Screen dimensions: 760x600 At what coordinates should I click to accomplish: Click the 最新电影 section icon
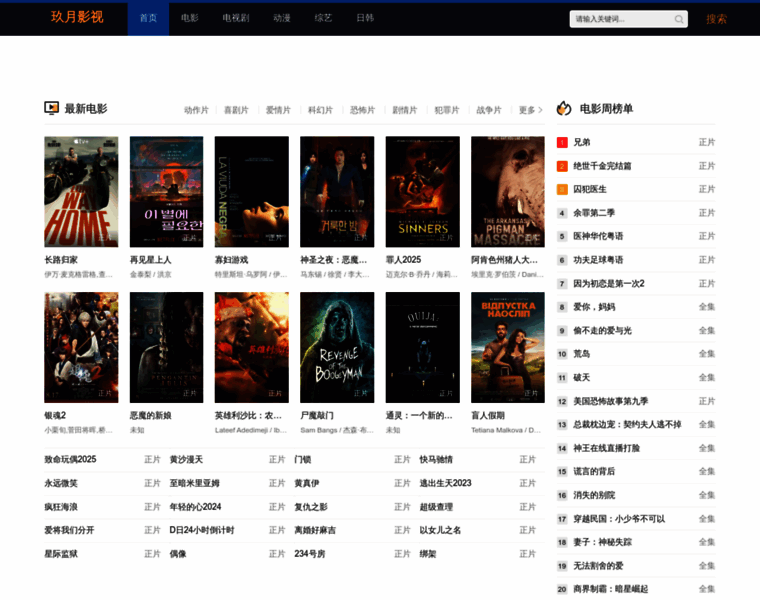coord(51,108)
